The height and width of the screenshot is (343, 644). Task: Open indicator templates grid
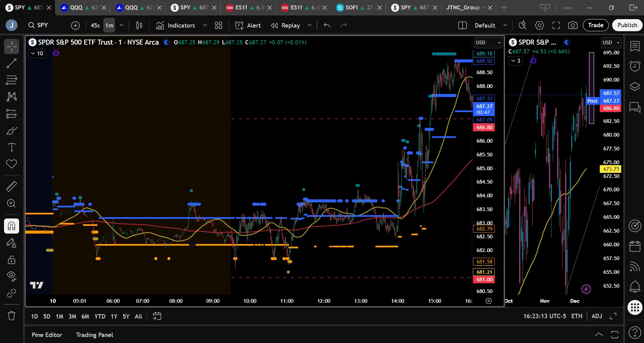tap(219, 26)
